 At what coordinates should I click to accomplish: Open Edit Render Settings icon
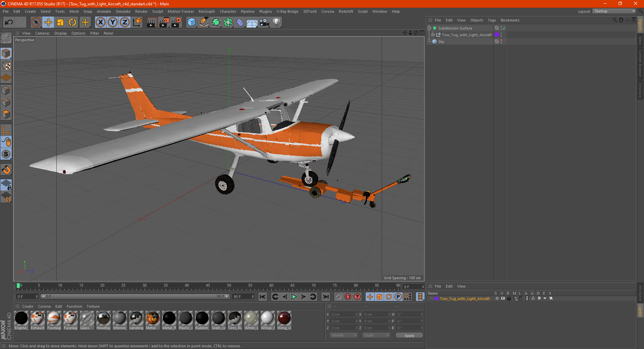tap(176, 22)
